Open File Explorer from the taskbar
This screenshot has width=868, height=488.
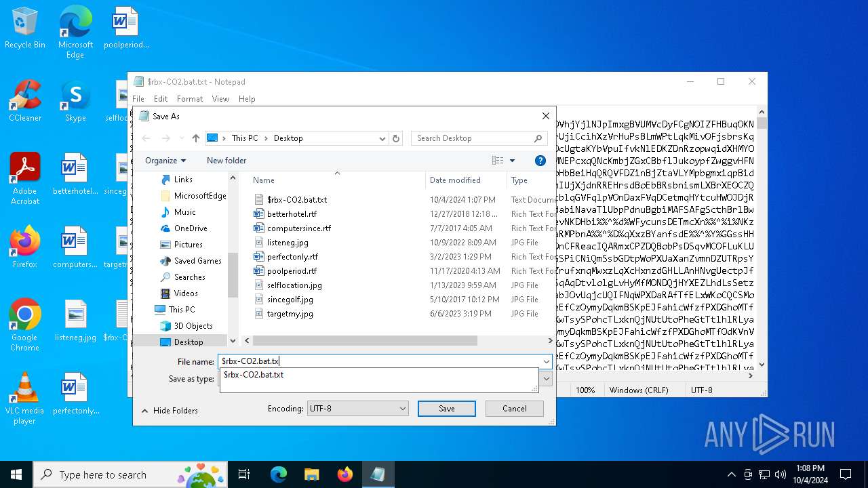pos(311,474)
